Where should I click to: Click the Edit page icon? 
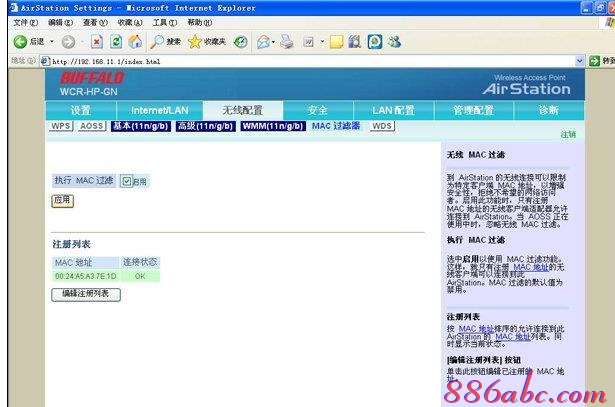tap(308, 42)
